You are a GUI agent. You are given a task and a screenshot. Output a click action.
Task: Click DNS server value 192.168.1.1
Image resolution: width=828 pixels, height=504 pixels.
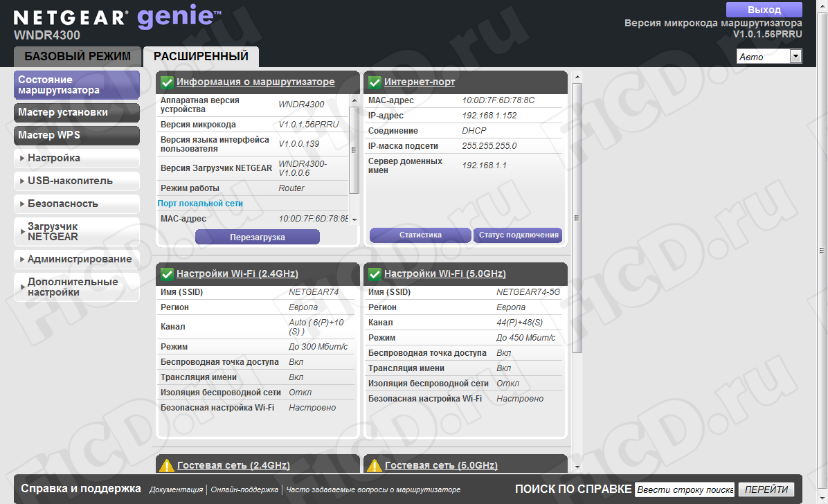coord(484,166)
